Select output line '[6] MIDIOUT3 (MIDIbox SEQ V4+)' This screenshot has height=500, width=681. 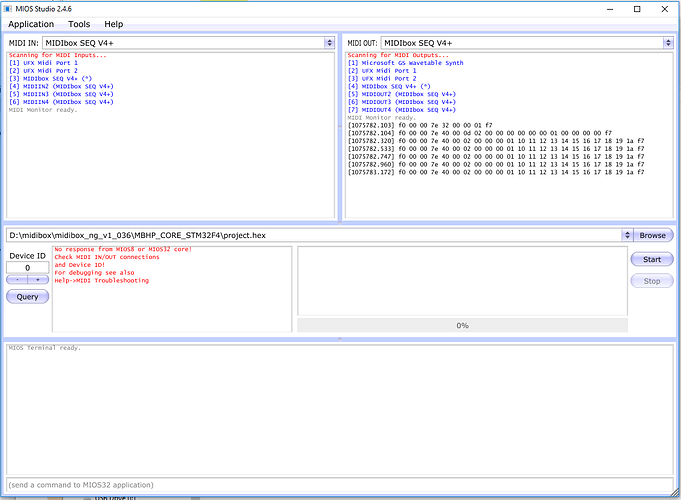coord(402,102)
